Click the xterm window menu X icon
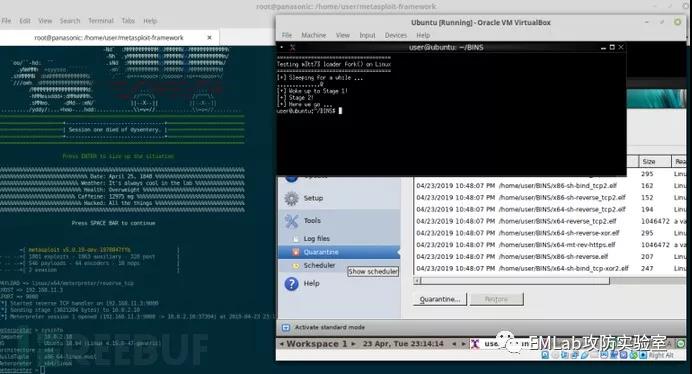This screenshot has width=692, height=374. point(292,47)
